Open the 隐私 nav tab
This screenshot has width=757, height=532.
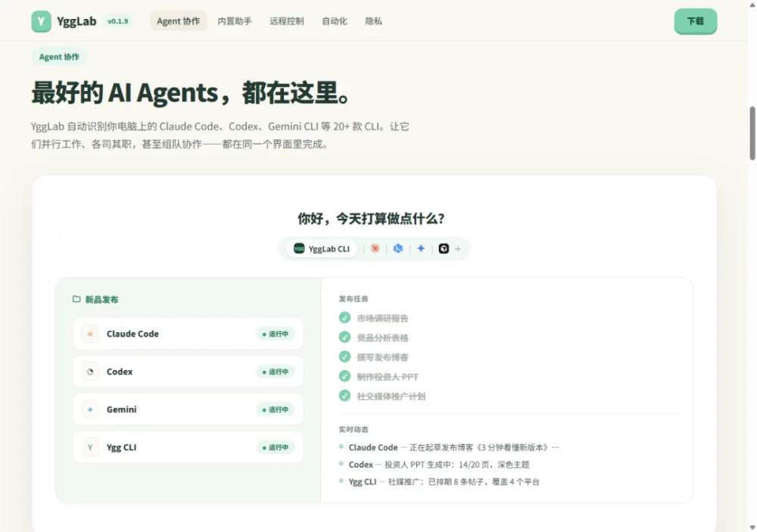coord(374,21)
